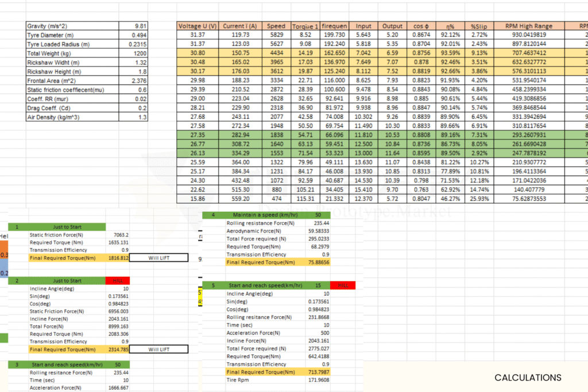Select the Will LIFT box beside 2314.785

click(158, 350)
